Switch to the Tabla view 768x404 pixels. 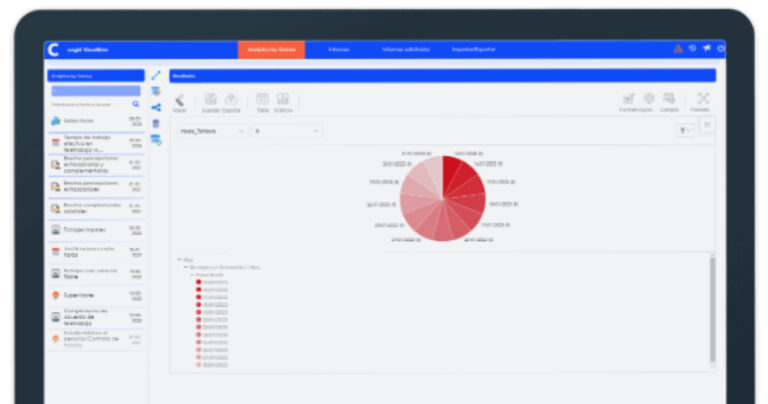(x=263, y=99)
